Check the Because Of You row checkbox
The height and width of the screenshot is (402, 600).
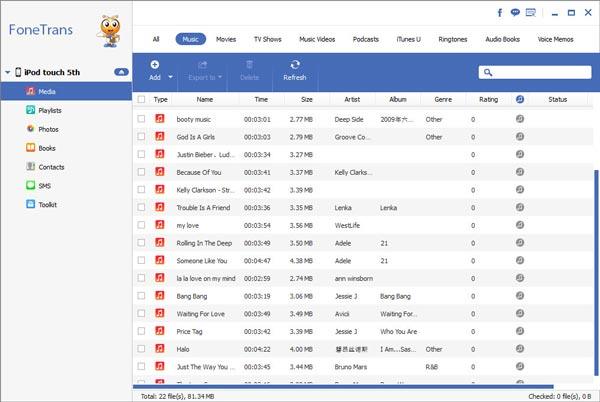pyautogui.click(x=142, y=172)
